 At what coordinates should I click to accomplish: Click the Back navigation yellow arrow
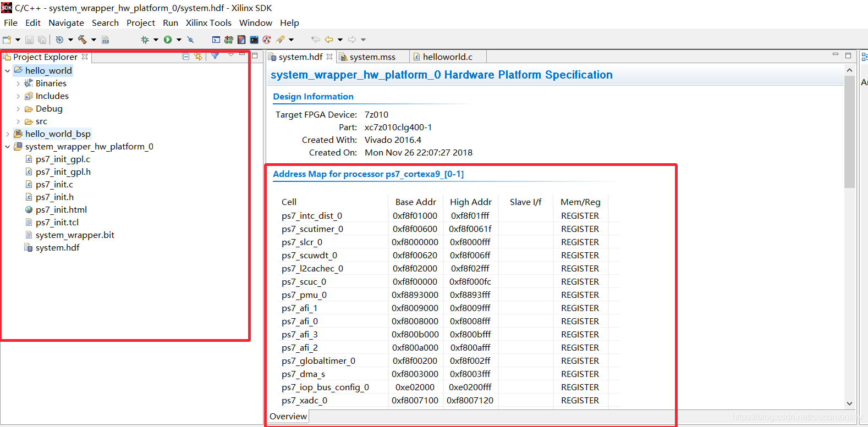329,40
